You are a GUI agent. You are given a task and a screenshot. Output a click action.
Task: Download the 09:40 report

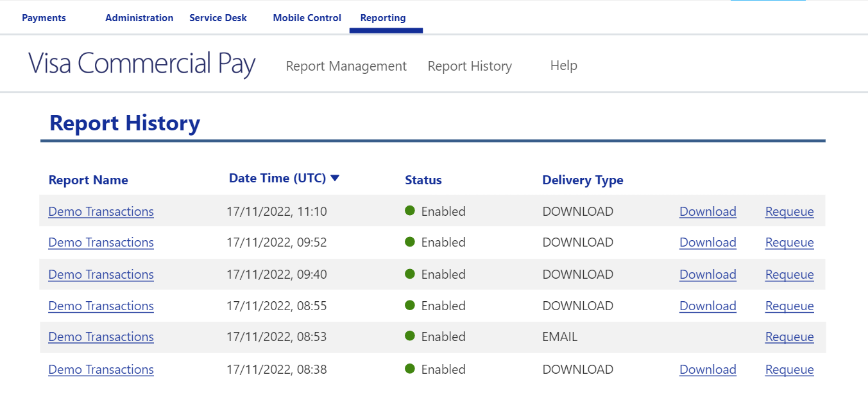(708, 274)
